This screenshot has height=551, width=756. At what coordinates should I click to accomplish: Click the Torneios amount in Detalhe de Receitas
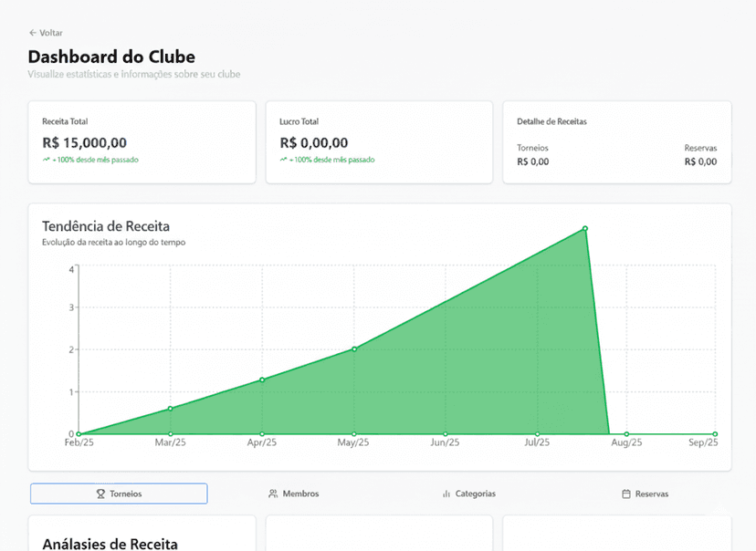(x=532, y=162)
